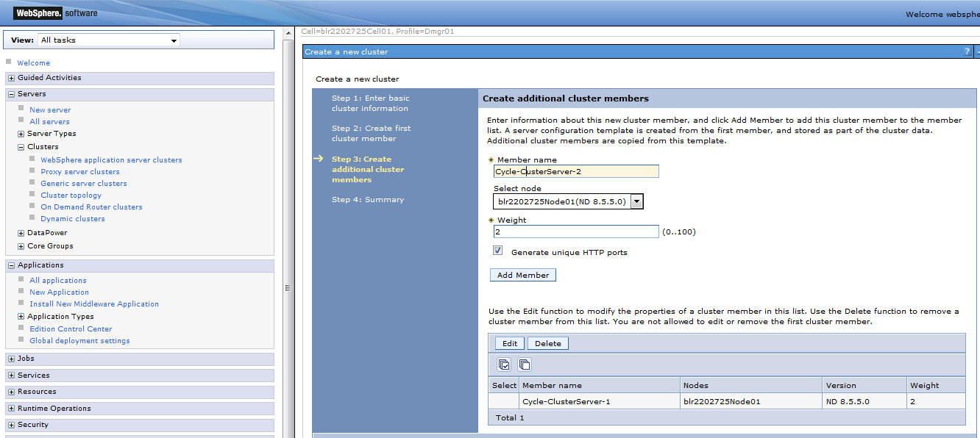Open the Select node dropdown

click(637, 200)
